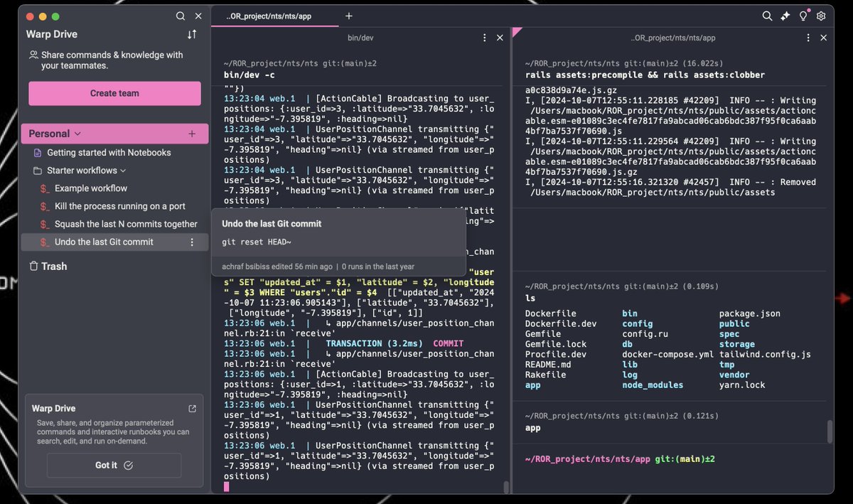The height and width of the screenshot is (504, 853).
Task: Click the left pane pink input cursor
Action: click(226, 486)
